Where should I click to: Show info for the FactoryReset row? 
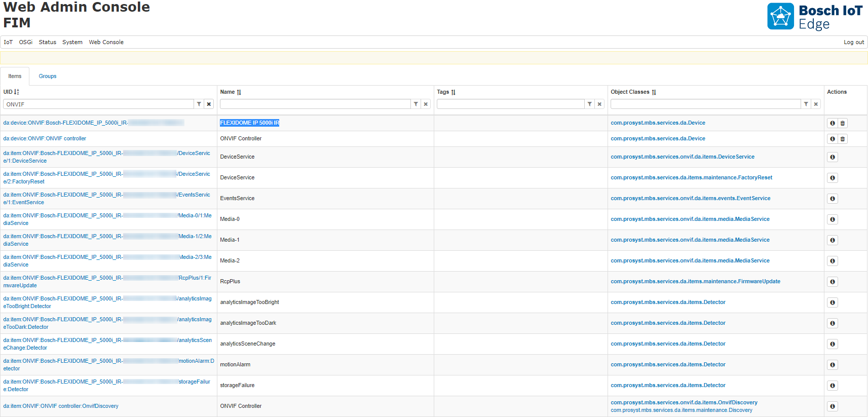pos(832,178)
